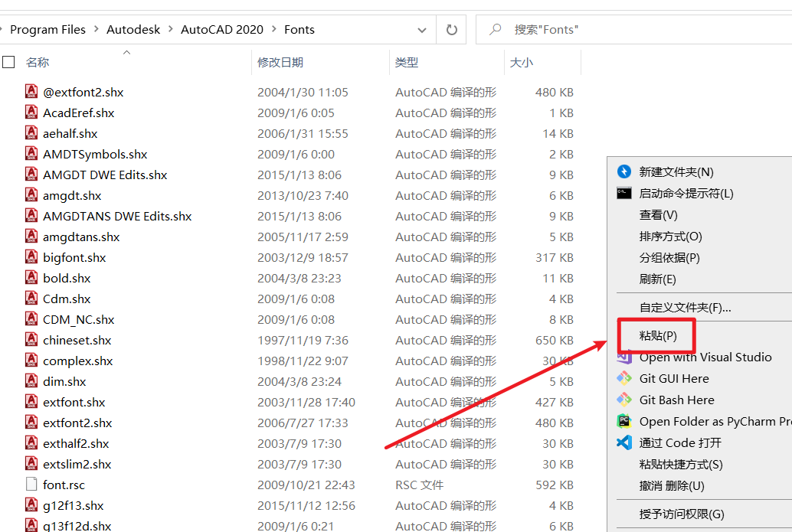This screenshot has height=532, width=792.
Task: Click the bigfont.shx file icon
Action: point(31,257)
